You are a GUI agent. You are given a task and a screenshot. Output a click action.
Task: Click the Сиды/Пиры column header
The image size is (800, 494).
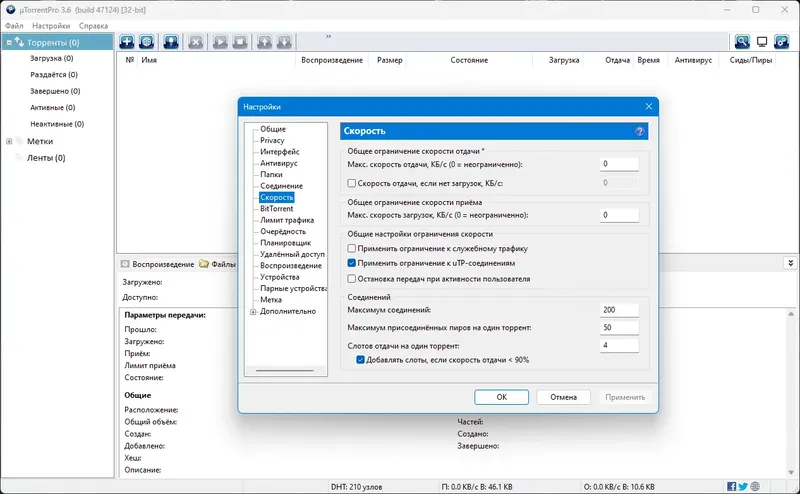[x=751, y=60]
